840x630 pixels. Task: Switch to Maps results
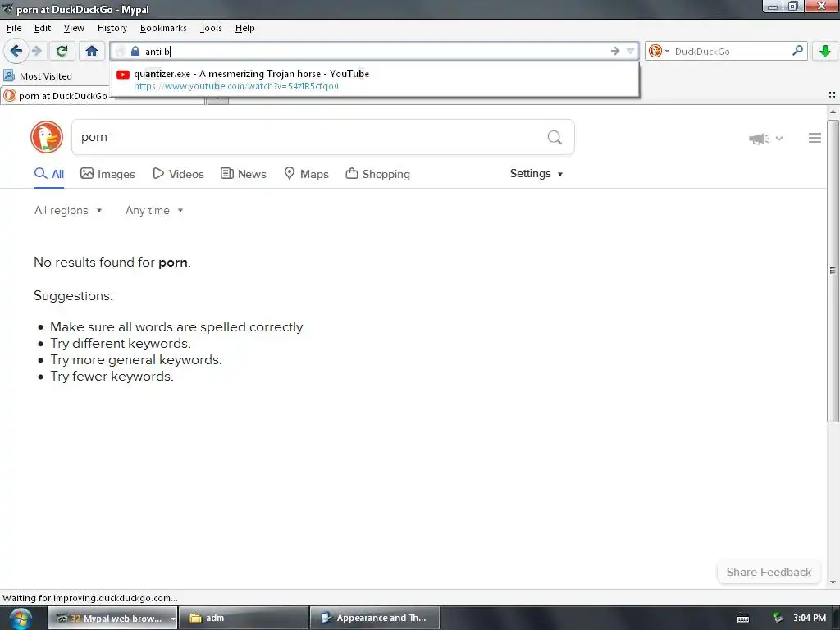coord(306,174)
